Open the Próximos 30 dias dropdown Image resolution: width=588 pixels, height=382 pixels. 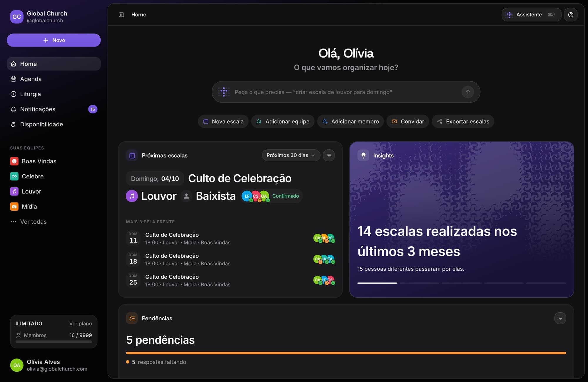click(x=291, y=155)
